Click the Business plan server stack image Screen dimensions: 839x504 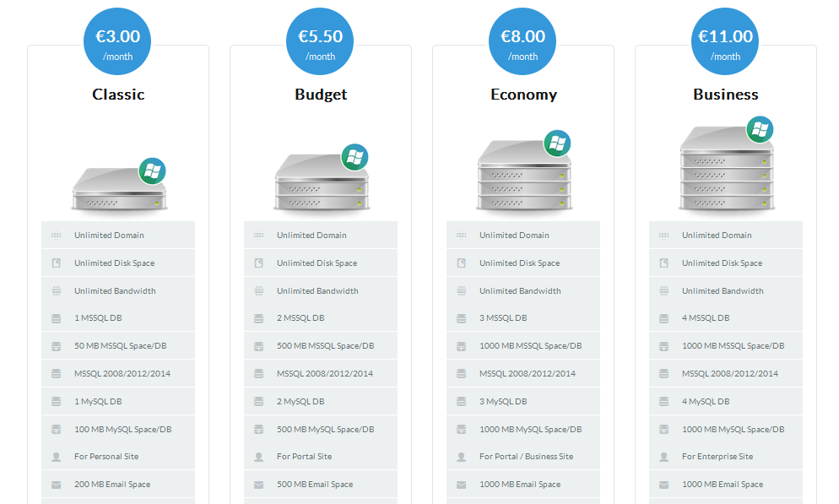726,164
